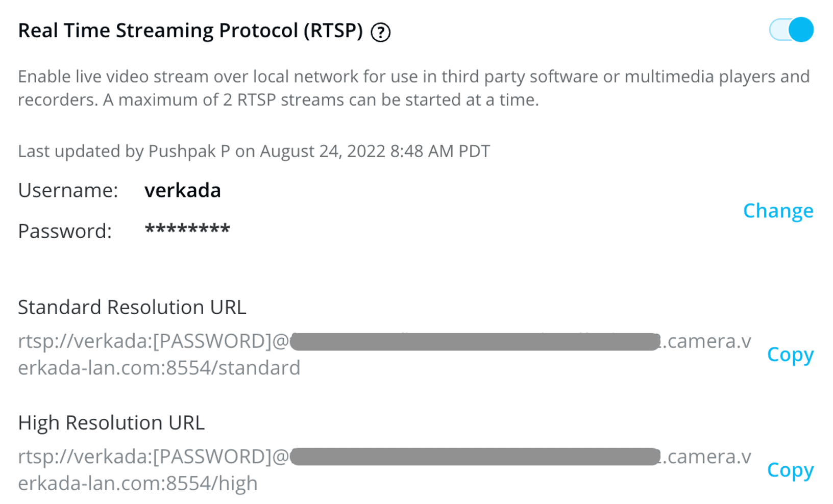
Task: Select the High Resolution URL heading
Action: 111,422
